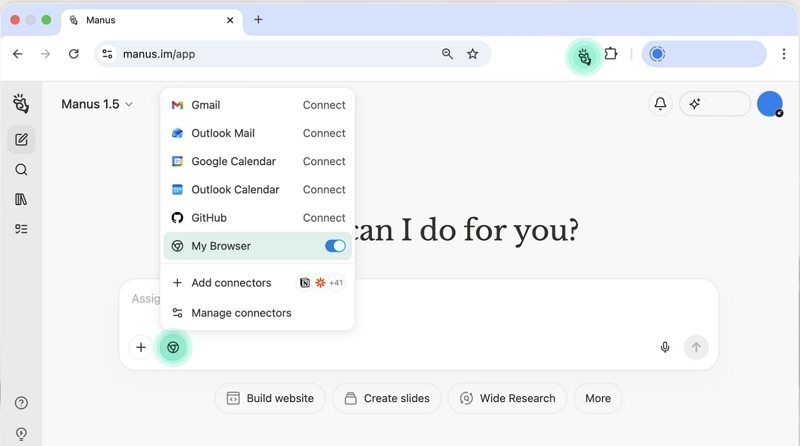This screenshot has width=800, height=446.
Task: Select the Manus browser tab
Action: [x=153, y=20]
